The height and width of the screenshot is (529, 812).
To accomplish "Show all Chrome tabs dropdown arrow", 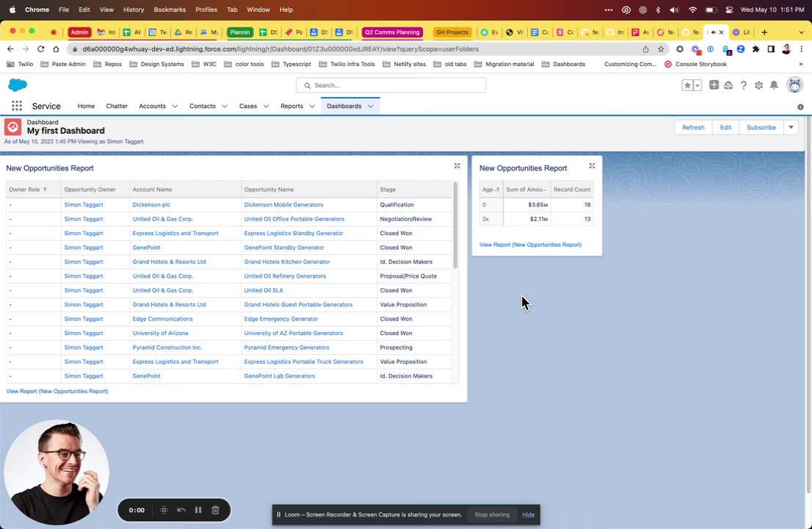I will click(x=801, y=32).
